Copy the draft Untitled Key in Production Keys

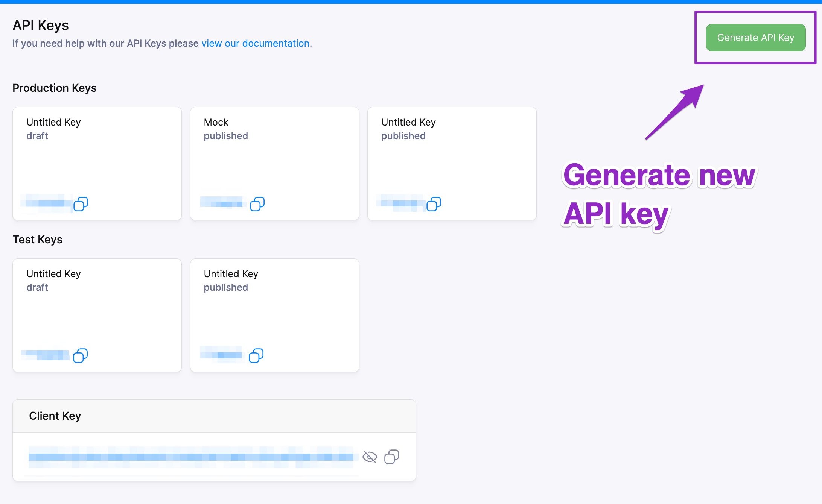[81, 203]
